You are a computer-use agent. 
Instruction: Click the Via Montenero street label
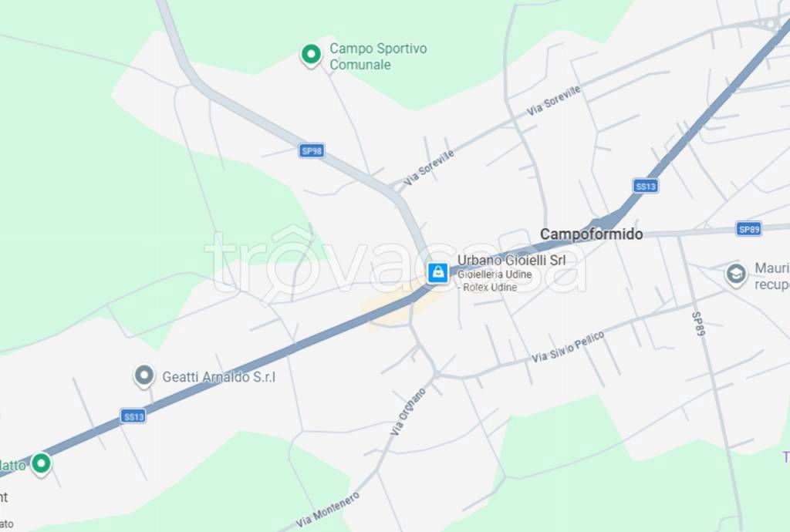pos(327,510)
